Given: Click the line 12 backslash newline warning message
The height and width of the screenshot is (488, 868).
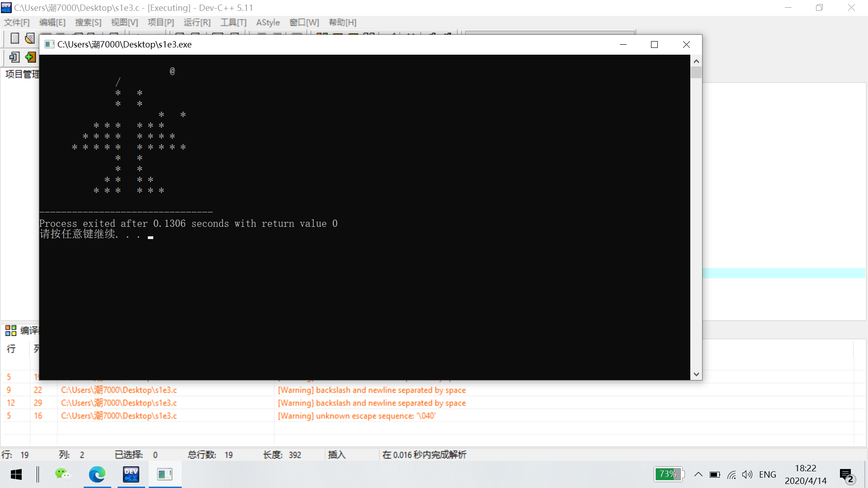Looking at the screenshot, I should 372,403.
